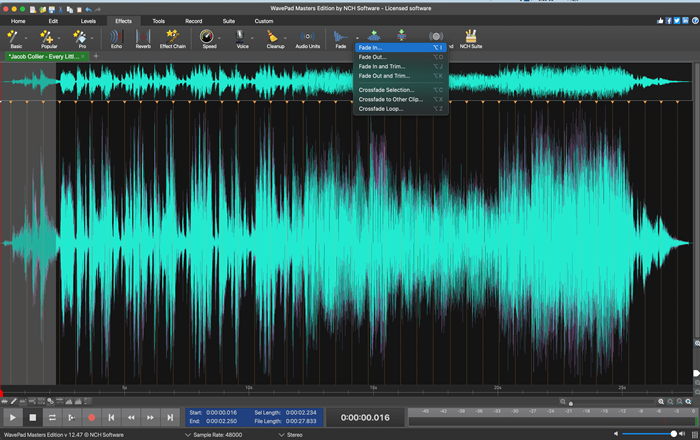Rewind the audio
This screenshot has width=700, height=440.
coord(131,418)
